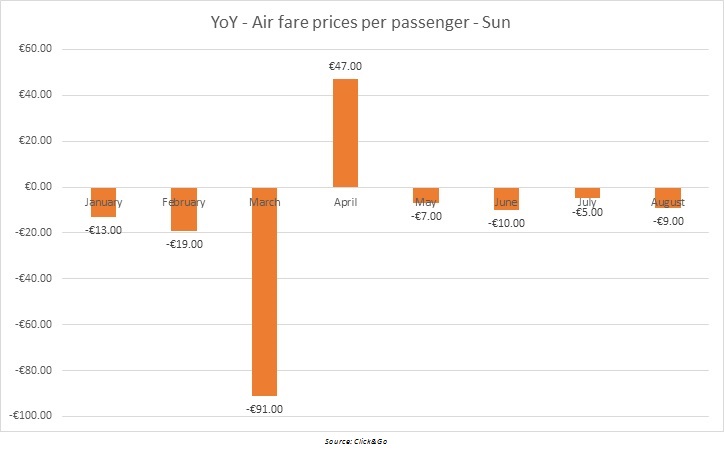This screenshot has height=455, width=724.
Task: Click the -€5.00 data label
Action: pyautogui.click(x=587, y=212)
